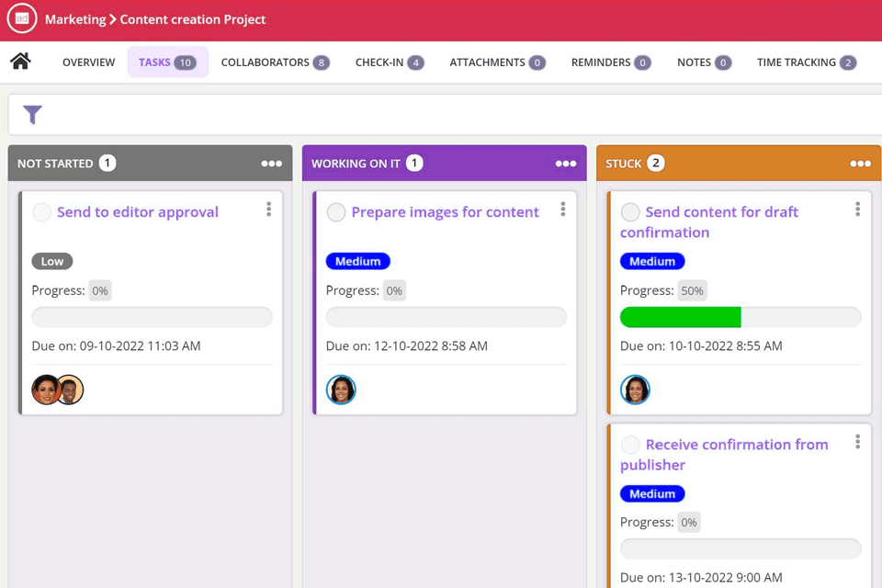Click the app logo in the header
This screenshot has width=882, height=588.
point(22,18)
